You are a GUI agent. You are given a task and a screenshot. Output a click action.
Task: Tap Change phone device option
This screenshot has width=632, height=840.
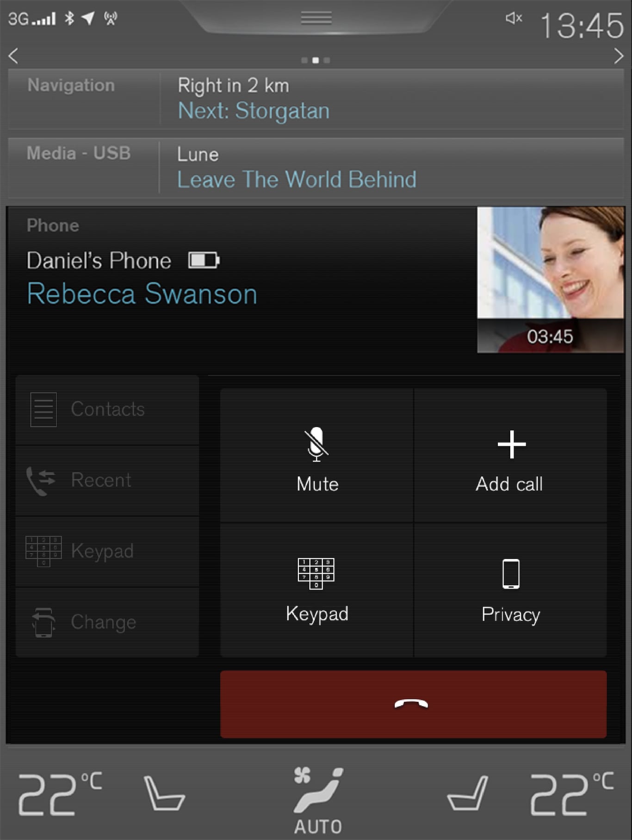[107, 622]
